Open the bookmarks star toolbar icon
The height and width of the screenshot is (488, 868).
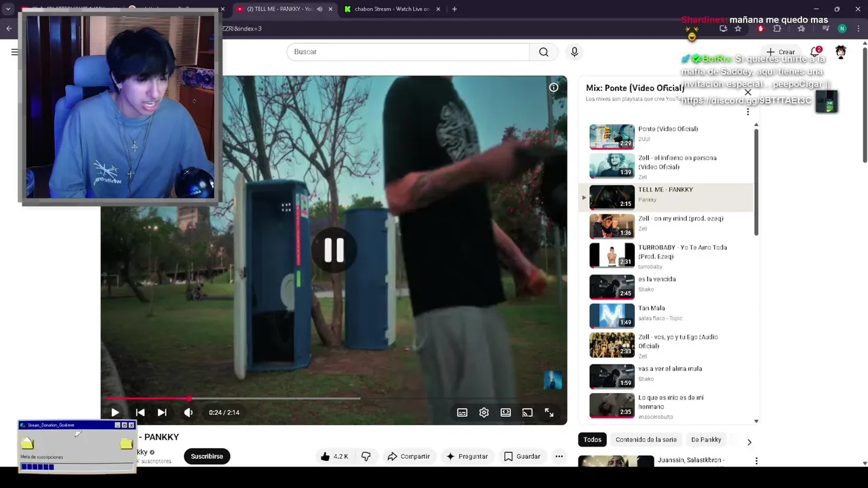pyautogui.click(x=802, y=28)
